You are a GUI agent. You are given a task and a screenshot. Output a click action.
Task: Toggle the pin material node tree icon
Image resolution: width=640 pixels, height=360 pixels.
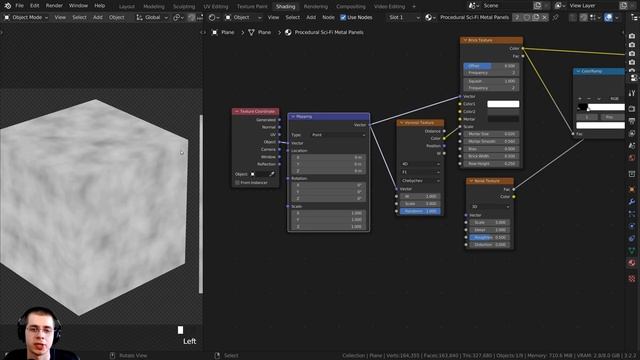(556, 18)
